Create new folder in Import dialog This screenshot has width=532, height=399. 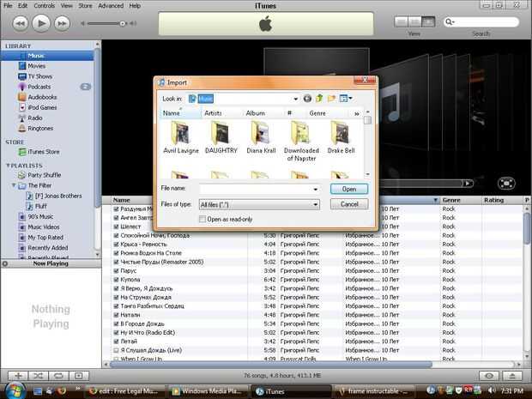(x=331, y=99)
